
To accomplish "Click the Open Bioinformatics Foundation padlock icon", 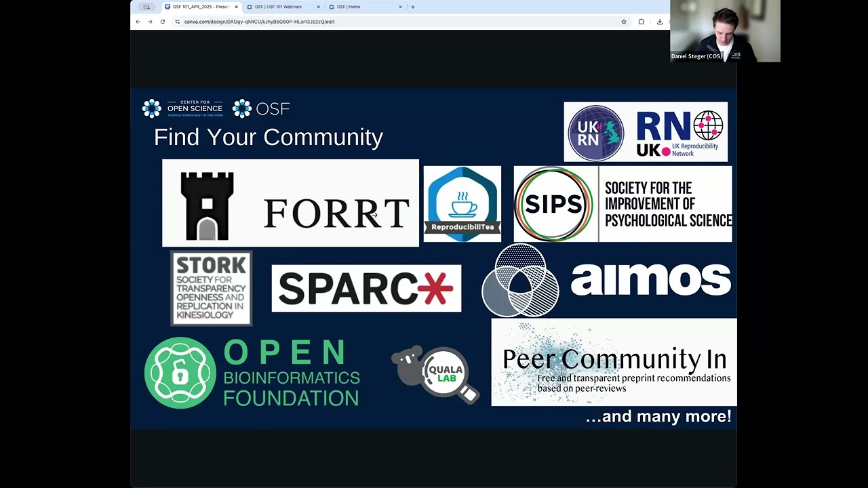I will [180, 373].
